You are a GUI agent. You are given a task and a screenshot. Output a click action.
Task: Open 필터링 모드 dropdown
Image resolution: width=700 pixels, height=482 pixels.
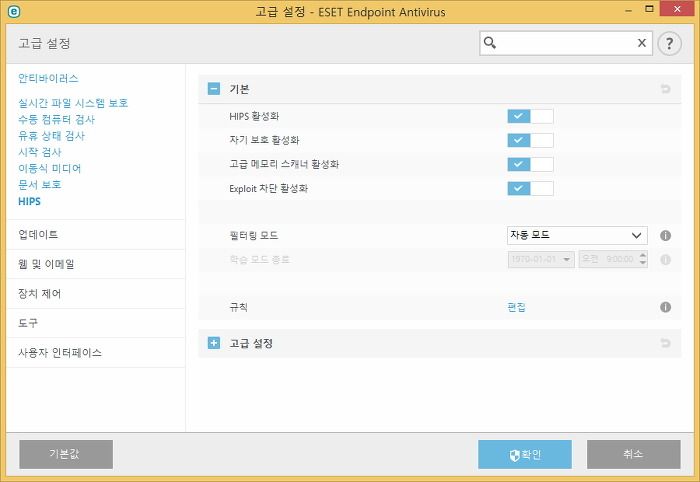577,235
